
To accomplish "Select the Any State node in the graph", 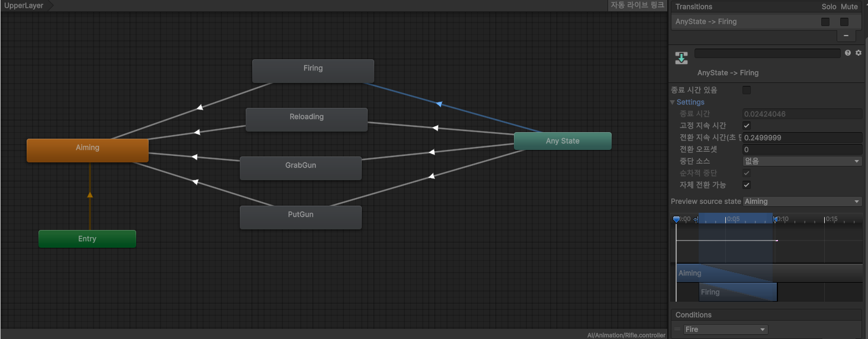I will coord(562,141).
